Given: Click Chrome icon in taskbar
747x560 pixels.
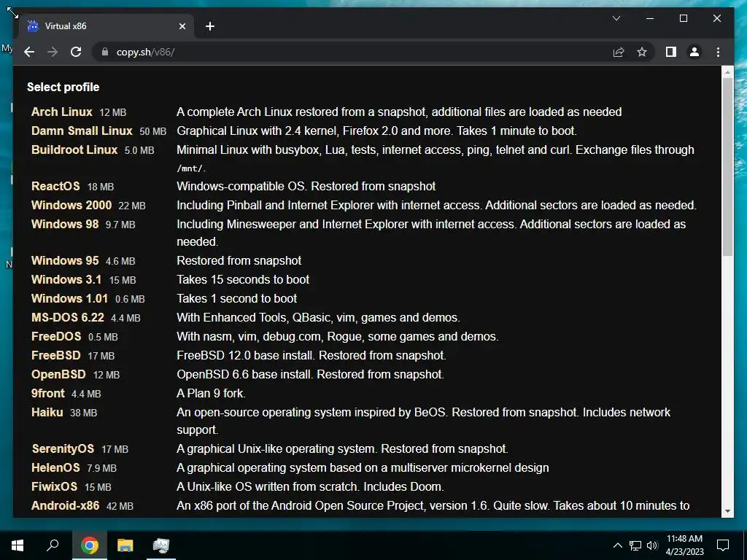Looking at the screenshot, I should pos(90,545).
